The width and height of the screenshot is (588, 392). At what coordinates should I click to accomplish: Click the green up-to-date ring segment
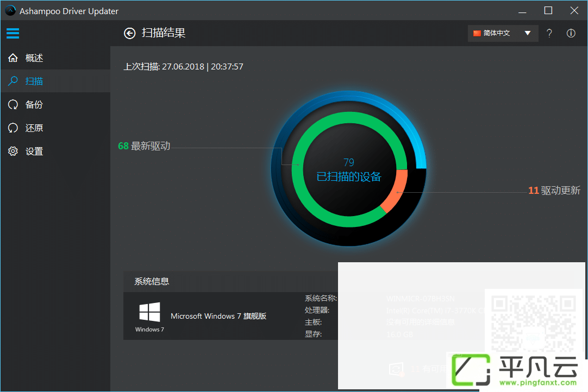click(297, 169)
